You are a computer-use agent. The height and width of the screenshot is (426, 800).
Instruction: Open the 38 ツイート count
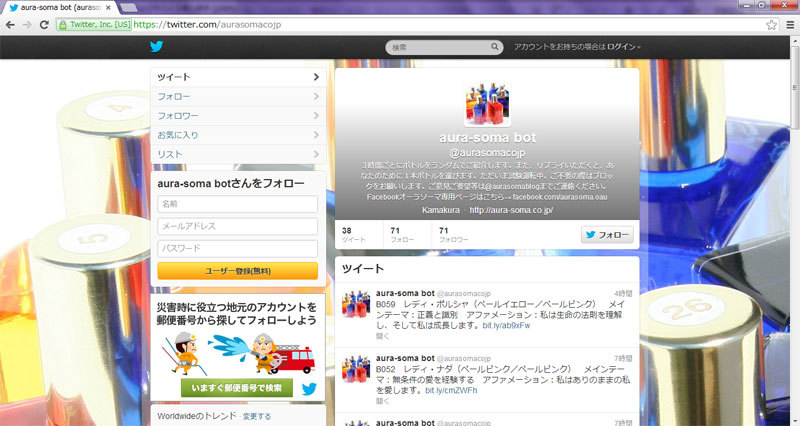pos(354,235)
